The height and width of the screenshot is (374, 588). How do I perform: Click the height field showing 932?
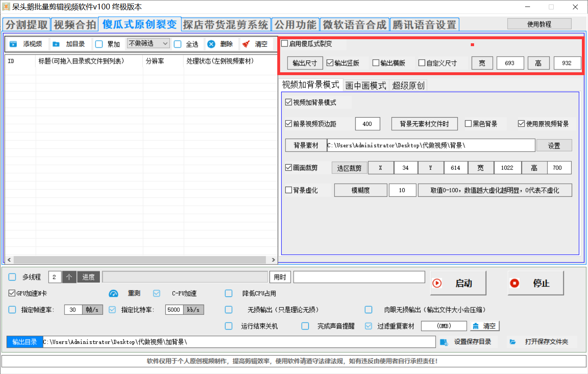coord(568,63)
